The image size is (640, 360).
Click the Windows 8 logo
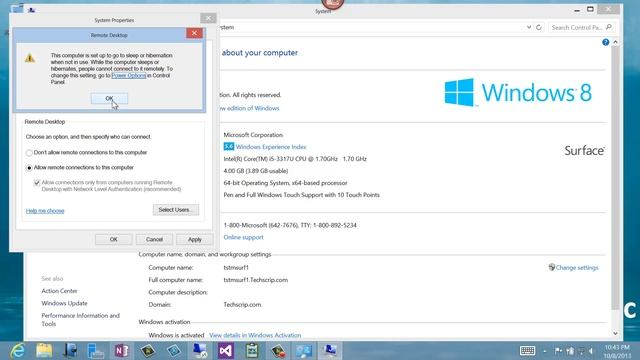tap(518, 93)
